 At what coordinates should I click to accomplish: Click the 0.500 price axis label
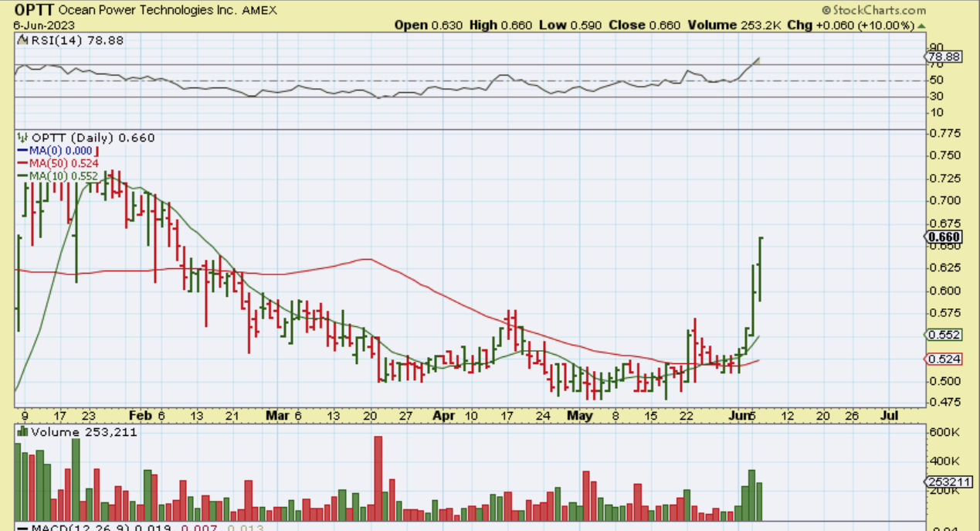946,380
